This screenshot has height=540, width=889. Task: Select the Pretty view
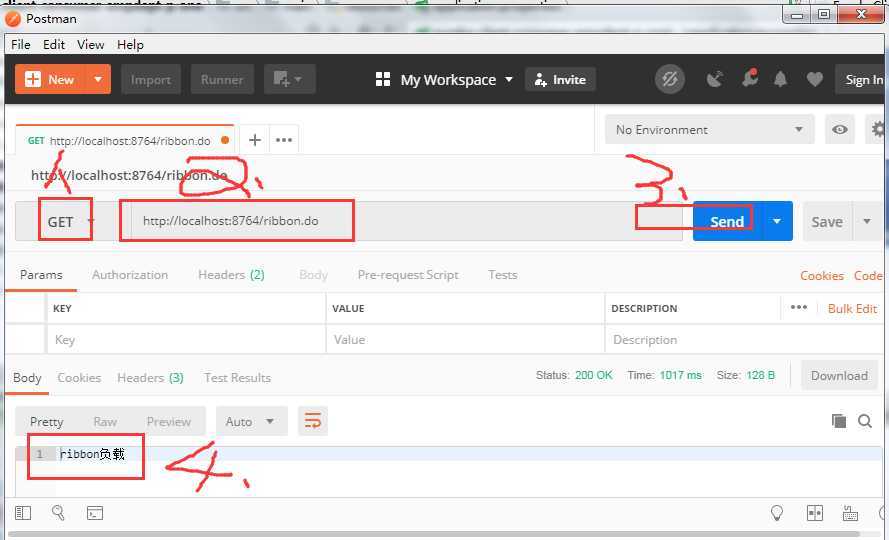pyautogui.click(x=46, y=421)
